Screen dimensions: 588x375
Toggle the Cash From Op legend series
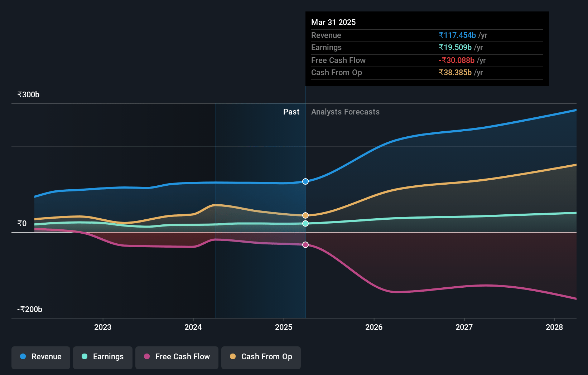pos(261,357)
